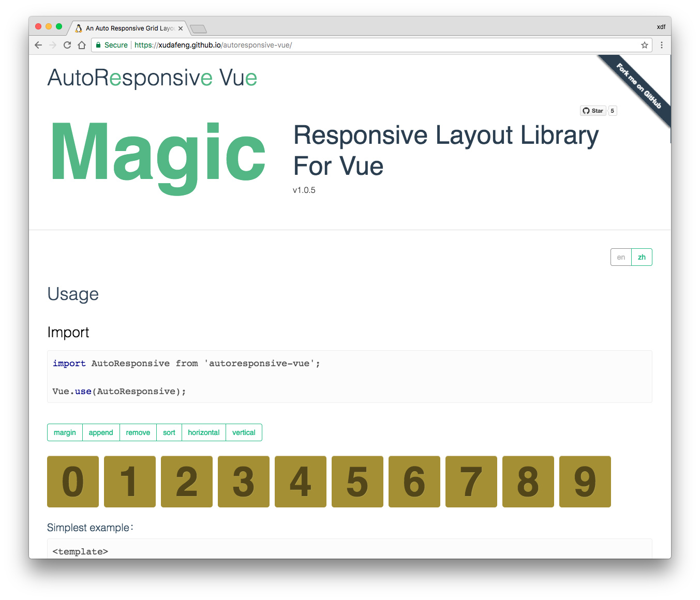Screen dimensions: 700x600
Task: Open the star count badge showing 5
Action: [613, 111]
